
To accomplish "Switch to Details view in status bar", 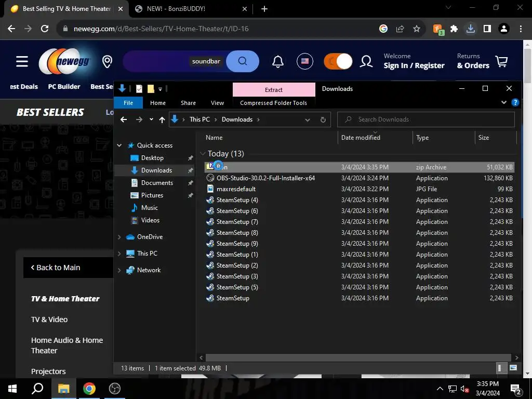I will (500, 368).
